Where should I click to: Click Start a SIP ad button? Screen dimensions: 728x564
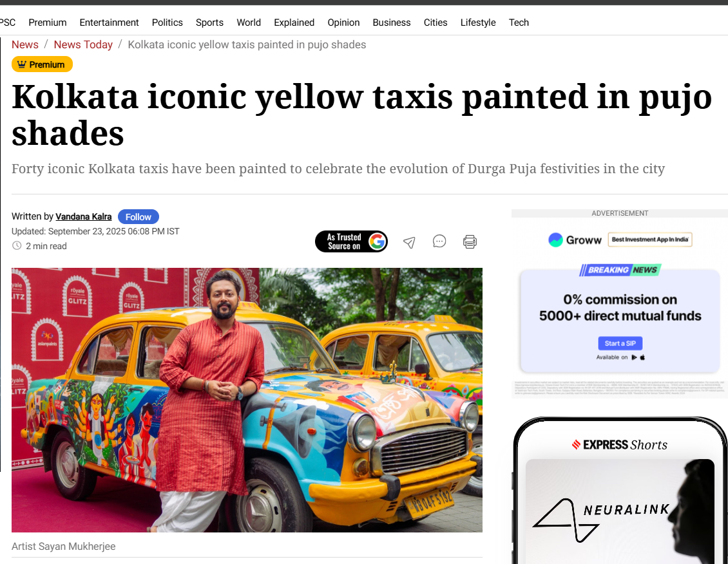[620, 343]
